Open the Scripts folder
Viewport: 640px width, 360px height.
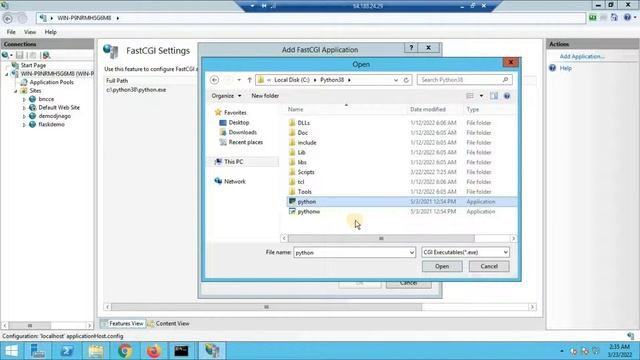click(306, 172)
